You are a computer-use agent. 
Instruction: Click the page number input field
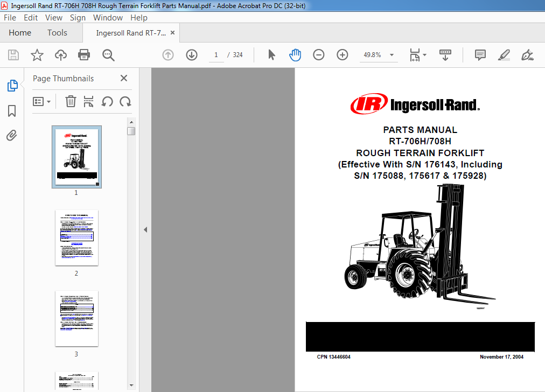(x=216, y=55)
